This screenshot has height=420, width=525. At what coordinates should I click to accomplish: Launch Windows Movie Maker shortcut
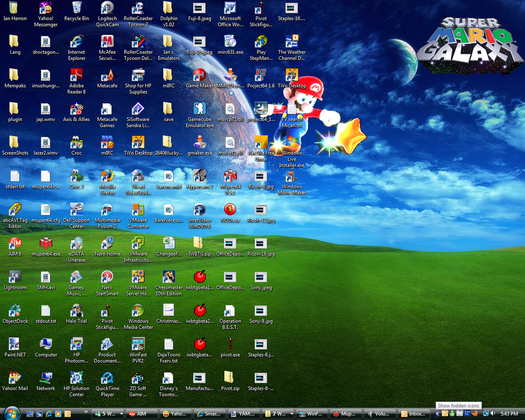(x=292, y=183)
